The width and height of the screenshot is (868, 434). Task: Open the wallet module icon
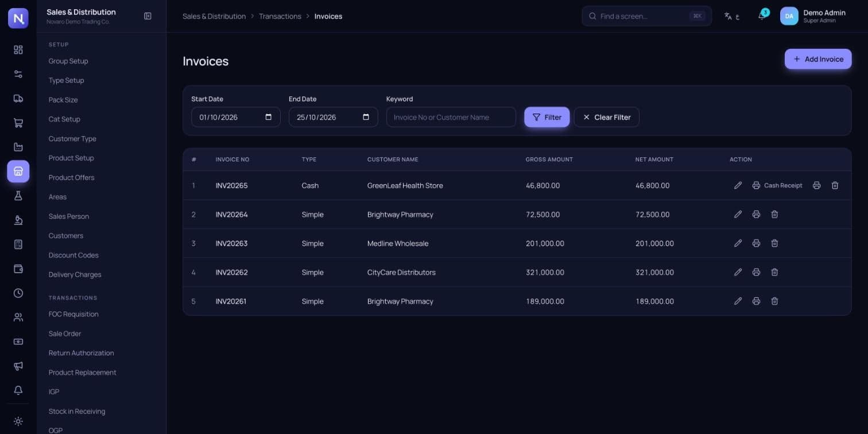point(18,269)
